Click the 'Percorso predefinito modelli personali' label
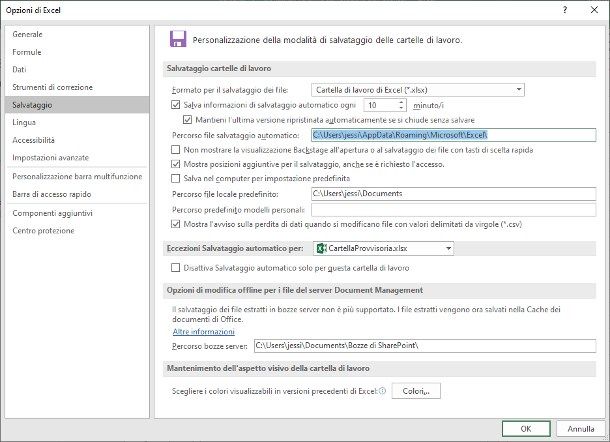 tap(238, 210)
